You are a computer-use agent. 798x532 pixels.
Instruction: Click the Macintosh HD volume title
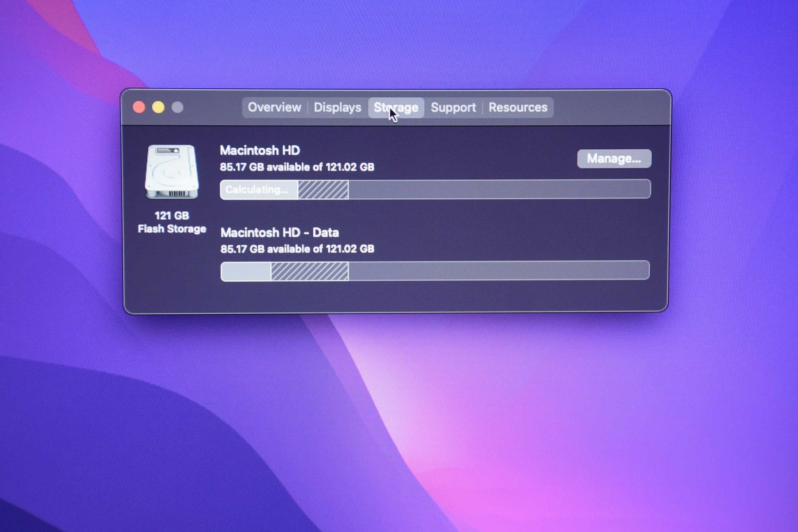tap(260, 150)
